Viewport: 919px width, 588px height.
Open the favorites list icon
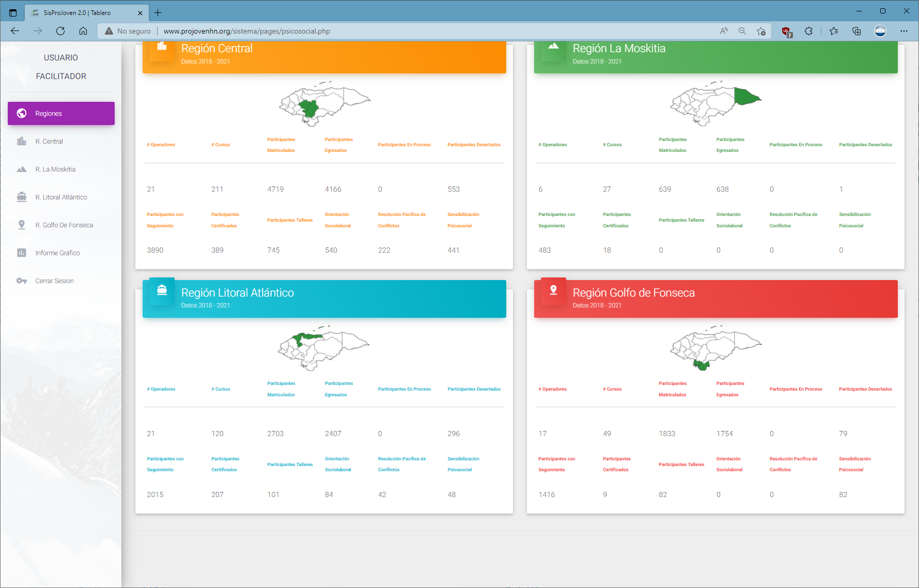click(834, 31)
